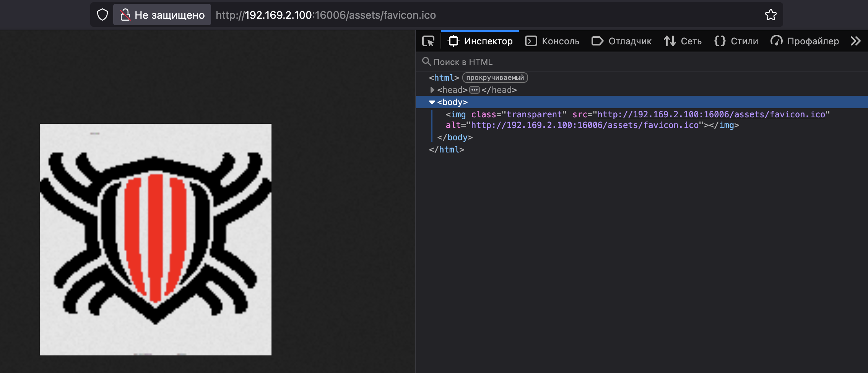The image size is (868, 373).
Task: Show more devtools tabs via chevron
Action: pyautogui.click(x=856, y=41)
